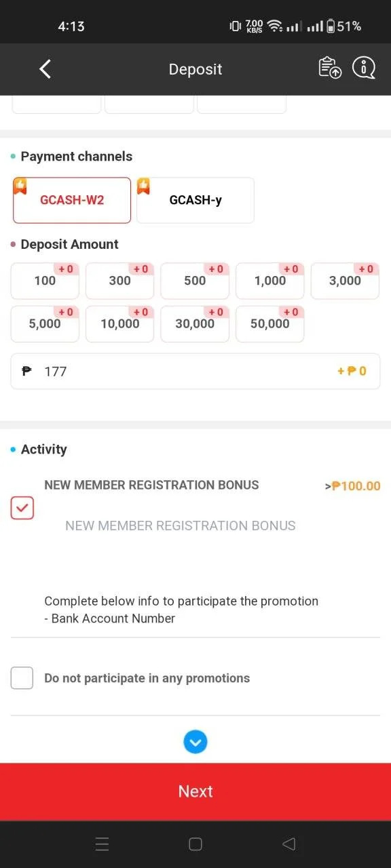Choose the 500 deposit amount
391x868 pixels.
click(x=195, y=281)
